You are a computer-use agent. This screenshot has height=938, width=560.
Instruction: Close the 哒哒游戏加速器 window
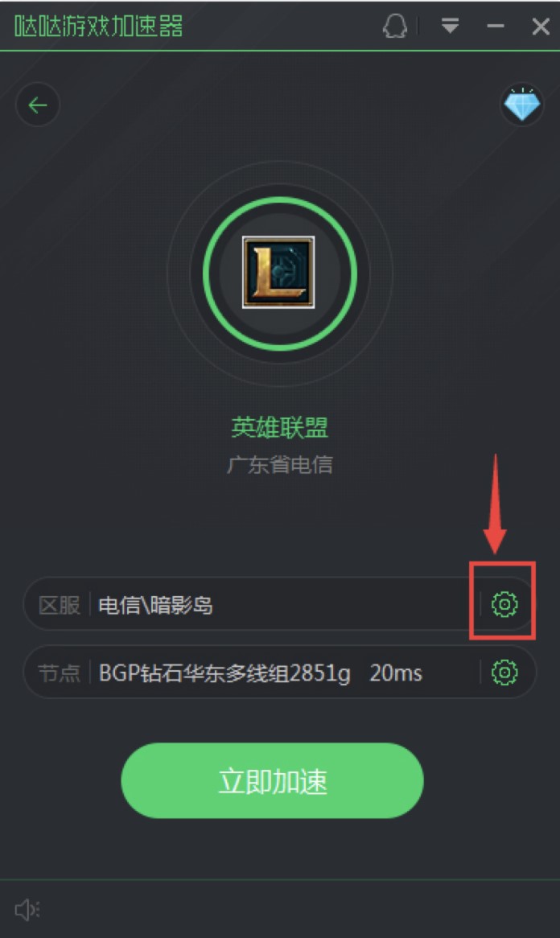[541, 27]
